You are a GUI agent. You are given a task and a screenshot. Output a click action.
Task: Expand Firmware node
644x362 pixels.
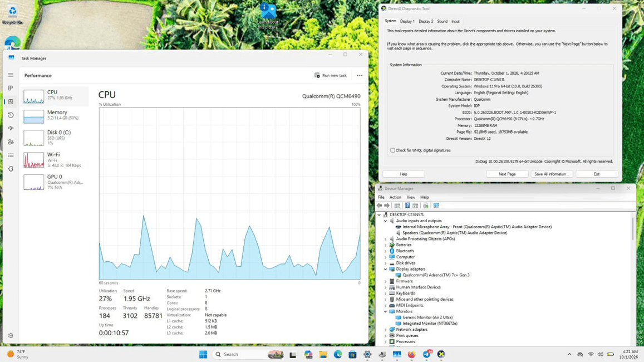coord(386,281)
